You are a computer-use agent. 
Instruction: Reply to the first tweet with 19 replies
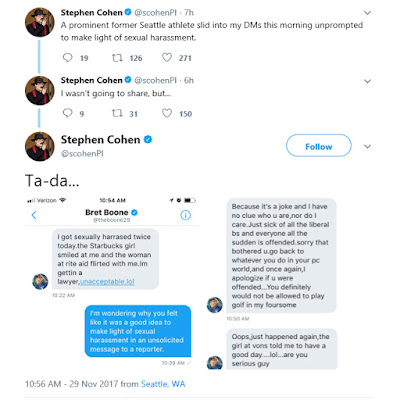coord(68,58)
